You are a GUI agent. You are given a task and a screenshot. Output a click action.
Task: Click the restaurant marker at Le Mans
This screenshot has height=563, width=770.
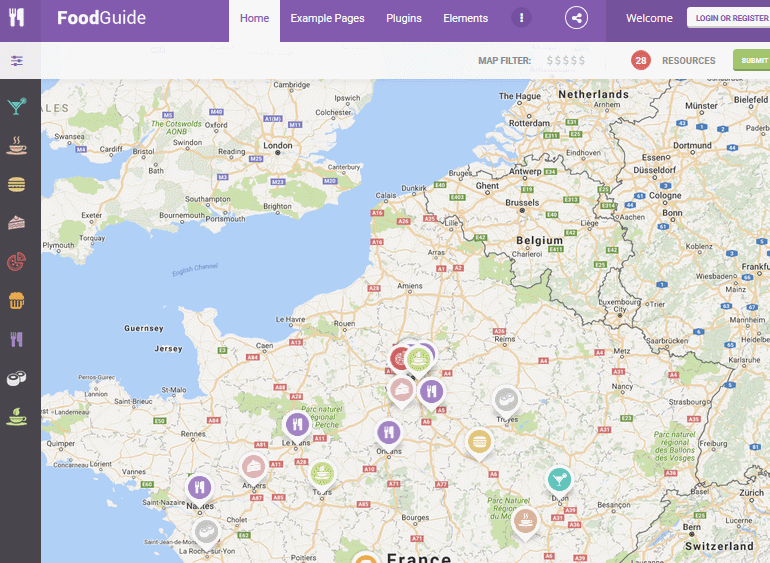point(297,425)
